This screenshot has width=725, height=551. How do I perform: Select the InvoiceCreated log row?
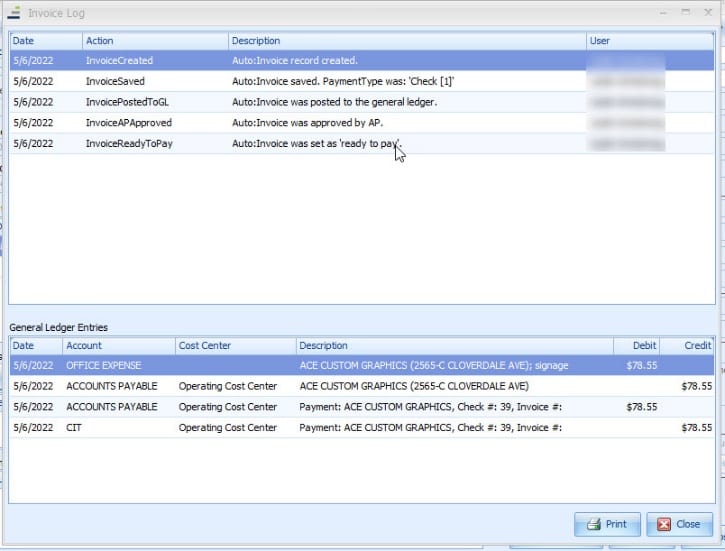(x=362, y=61)
